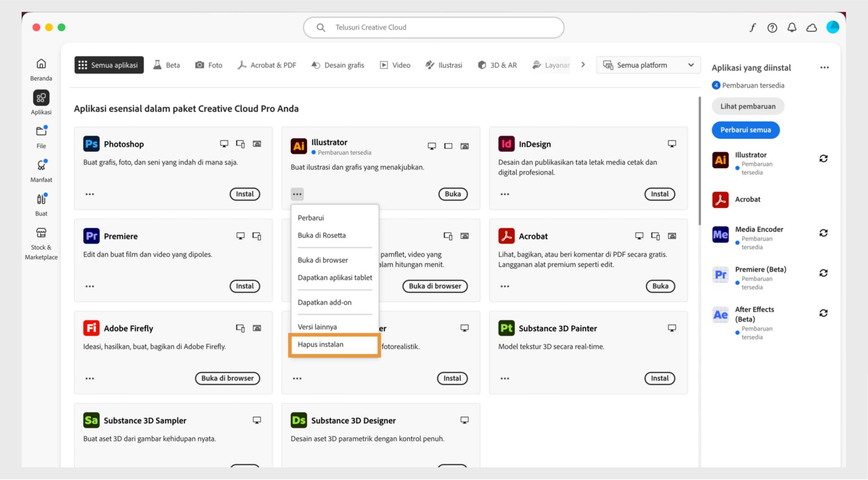
Task: Open the account profile avatar
Action: 833,27
